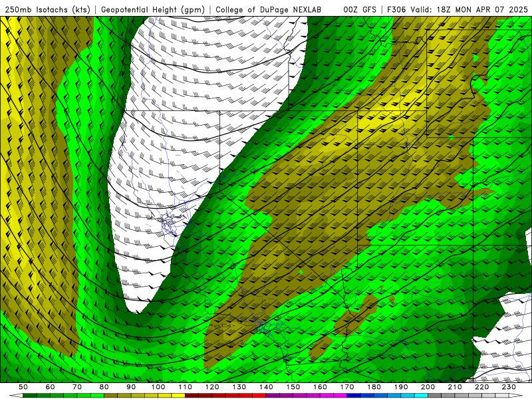Click the '140' legend value
This screenshot has width=532, height=399.
pyautogui.click(x=266, y=387)
